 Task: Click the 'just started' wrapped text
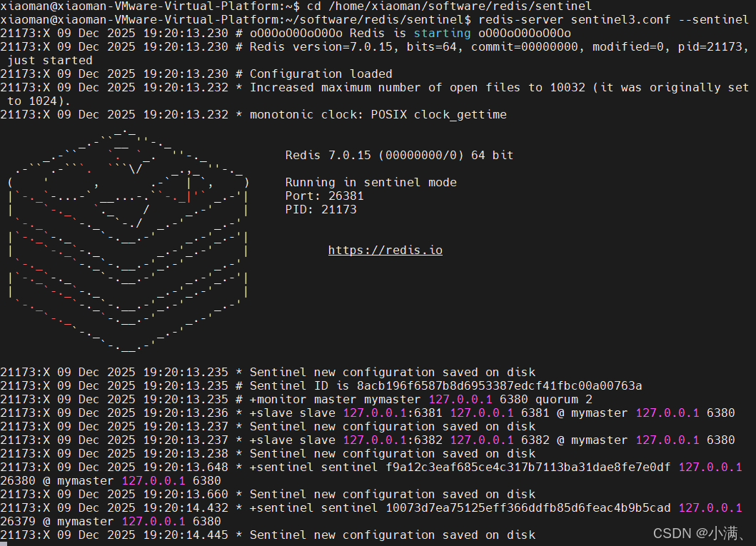point(50,60)
